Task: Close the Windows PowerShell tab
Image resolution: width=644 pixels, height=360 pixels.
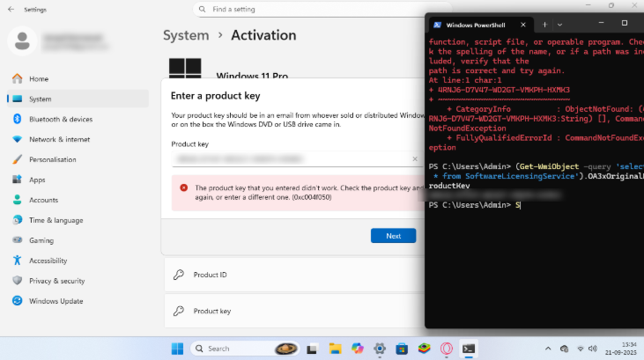Action: (x=522, y=25)
